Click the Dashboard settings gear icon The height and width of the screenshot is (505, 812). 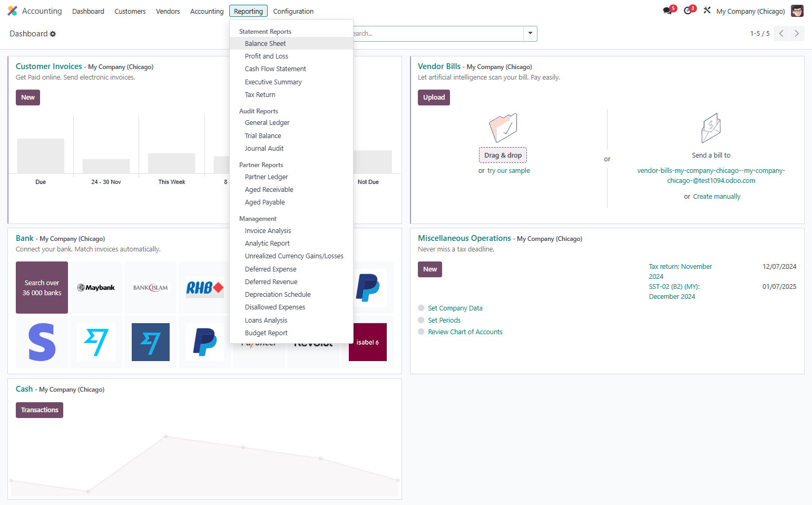[53, 34]
